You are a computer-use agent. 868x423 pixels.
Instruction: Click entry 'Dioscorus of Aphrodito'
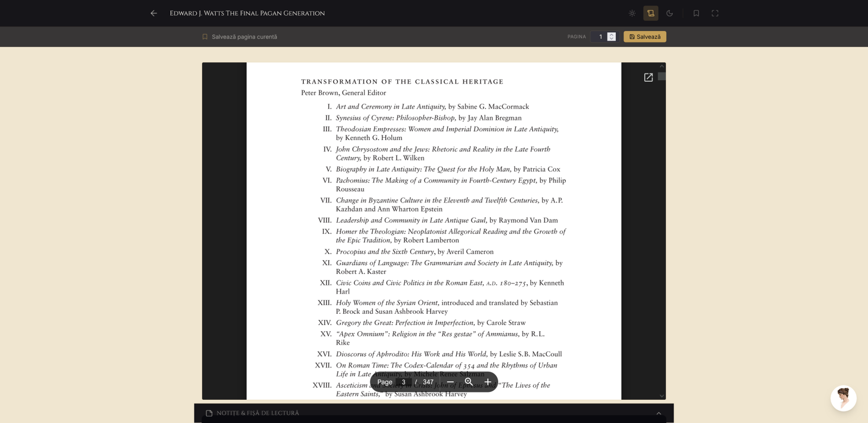(449, 354)
